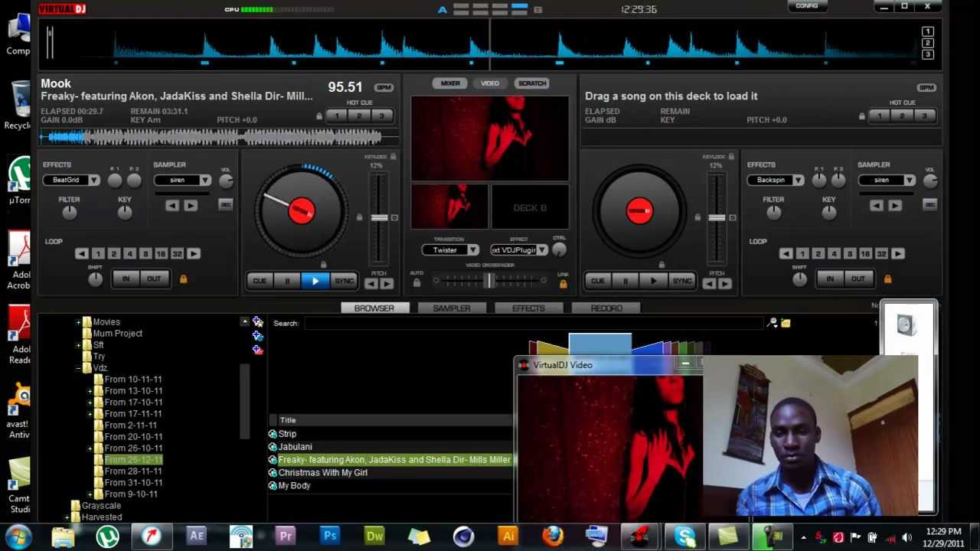Switch to the Effects tab

(528, 308)
